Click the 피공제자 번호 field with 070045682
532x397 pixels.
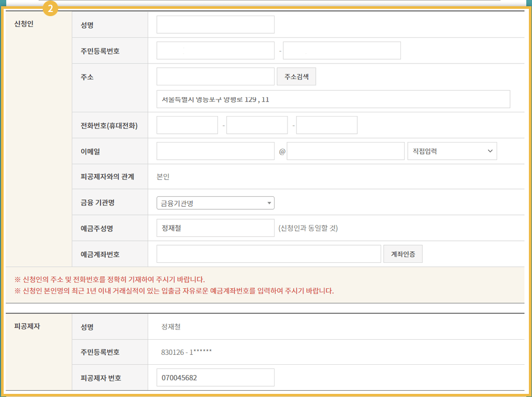(x=215, y=378)
